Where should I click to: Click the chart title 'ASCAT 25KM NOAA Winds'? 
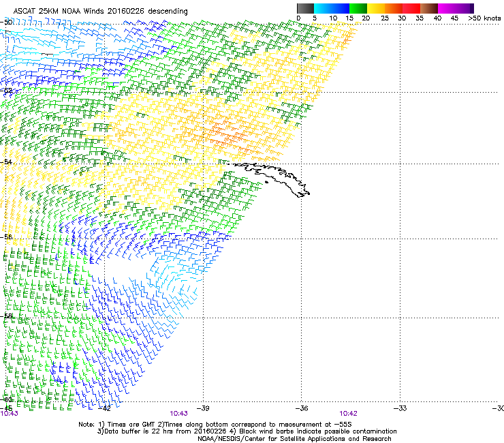pyautogui.click(x=59, y=11)
